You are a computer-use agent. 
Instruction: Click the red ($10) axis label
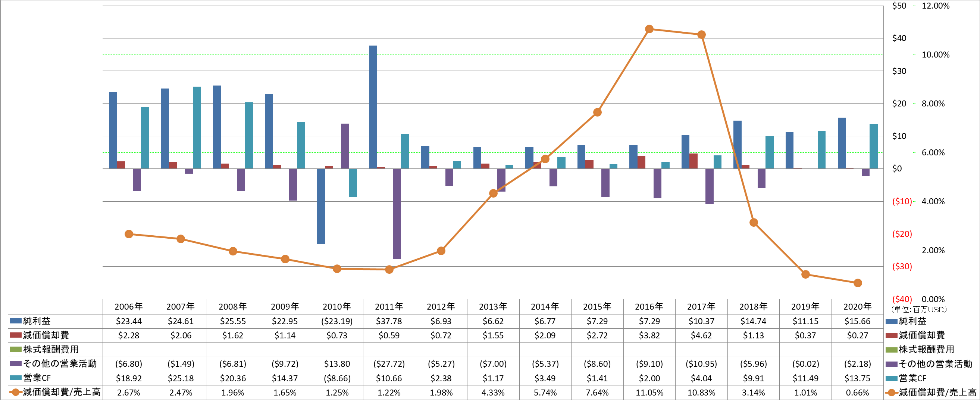(x=902, y=201)
